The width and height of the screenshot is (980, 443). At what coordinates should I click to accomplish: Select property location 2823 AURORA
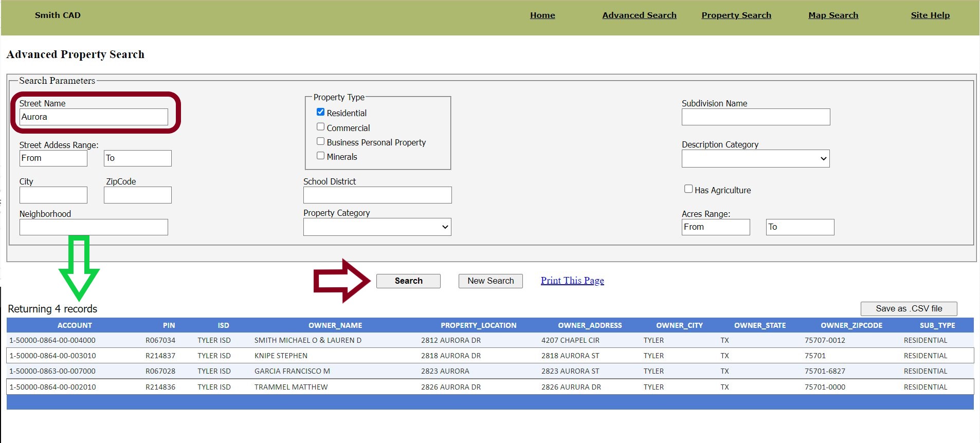445,371
